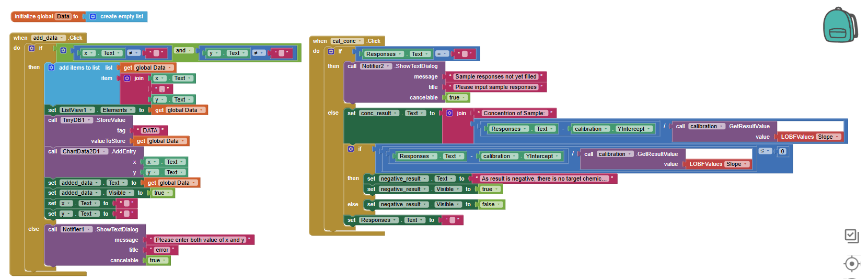Edit the number 0 block
Viewport: 868px width, 279px height.
[782, 151]
